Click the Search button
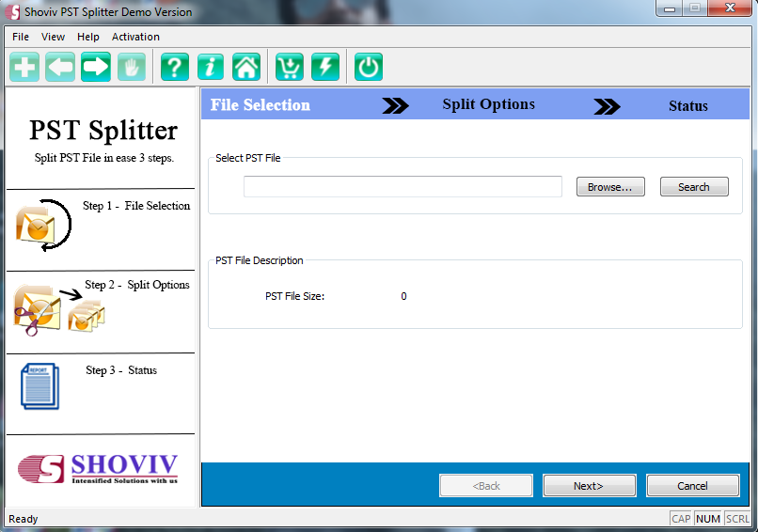This screenshot has height=532, width=758. point(694,187)
